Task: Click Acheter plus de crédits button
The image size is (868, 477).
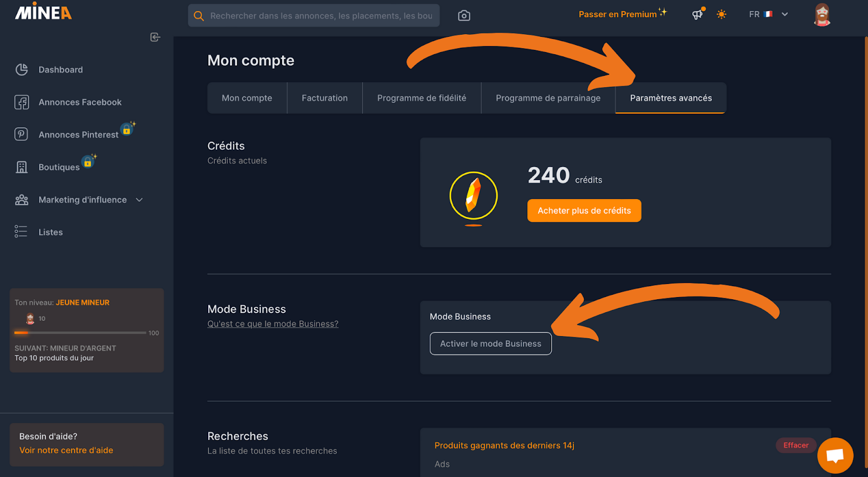Action: pyautogui.click(x=584, y=210)
